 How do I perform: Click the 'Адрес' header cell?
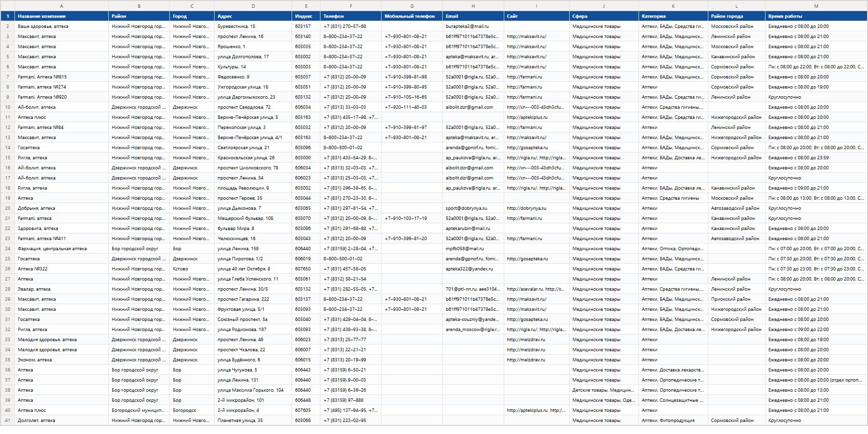(253, 16)
